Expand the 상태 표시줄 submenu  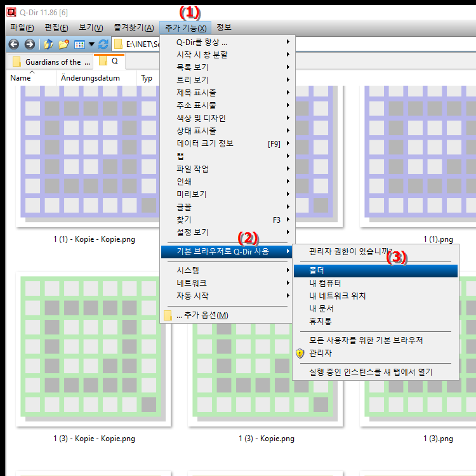point(227,131)
